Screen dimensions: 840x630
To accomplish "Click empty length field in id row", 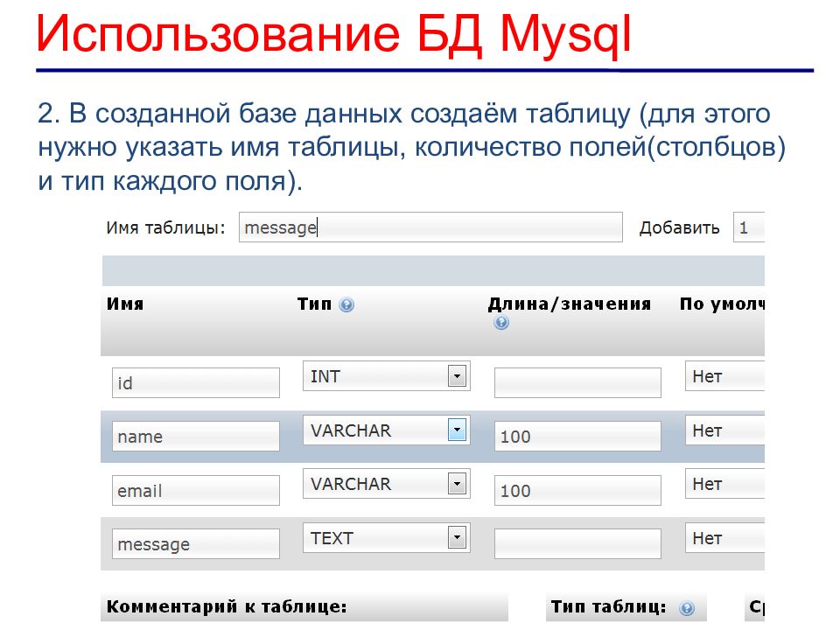I will 577,383.
